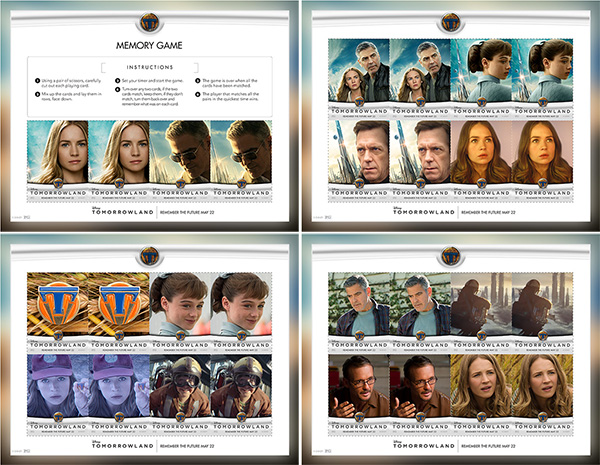
Task: Select right orange T pin badge card
Action: click(x=119, y=312)
